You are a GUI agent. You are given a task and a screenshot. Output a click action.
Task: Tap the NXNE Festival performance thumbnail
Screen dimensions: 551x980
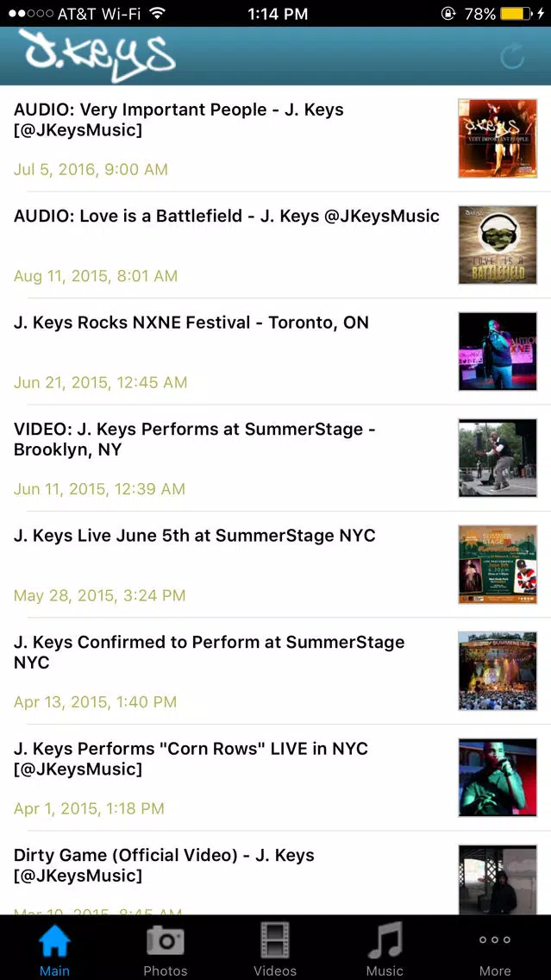point(498,351)
